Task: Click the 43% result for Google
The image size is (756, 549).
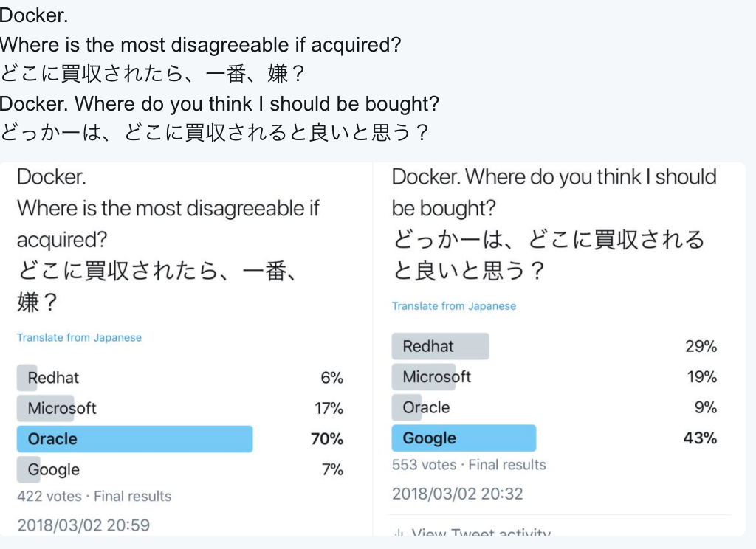Action: point(701,438)
